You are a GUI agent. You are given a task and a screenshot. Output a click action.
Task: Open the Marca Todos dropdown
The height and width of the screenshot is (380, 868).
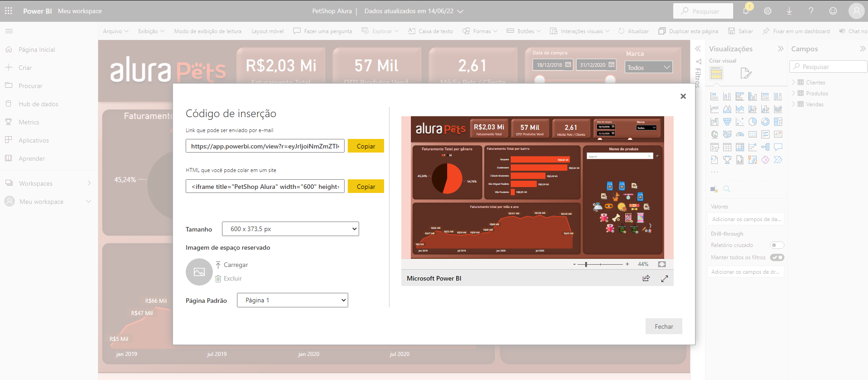649,67
